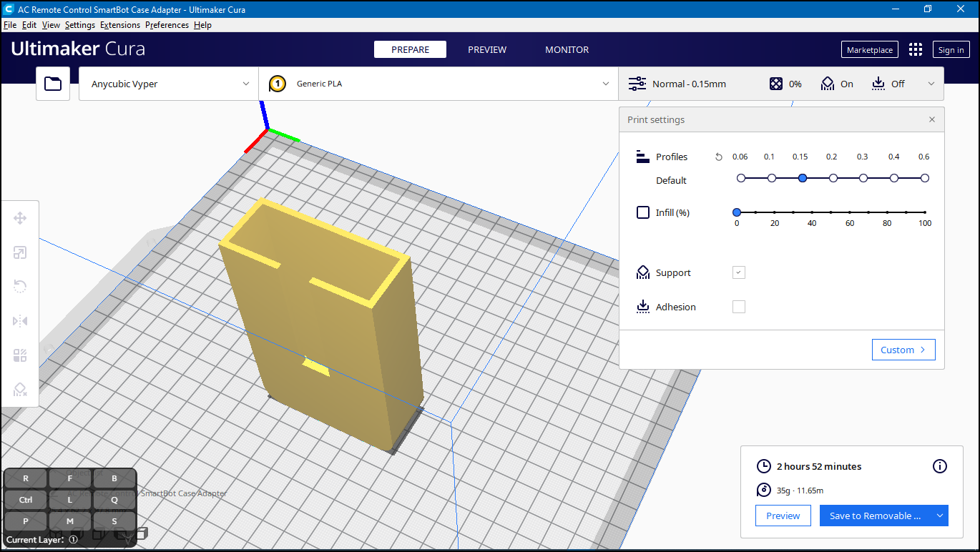Select the 0.2 profile point
This screenshot has width=980, height=552.
[833, 178]
